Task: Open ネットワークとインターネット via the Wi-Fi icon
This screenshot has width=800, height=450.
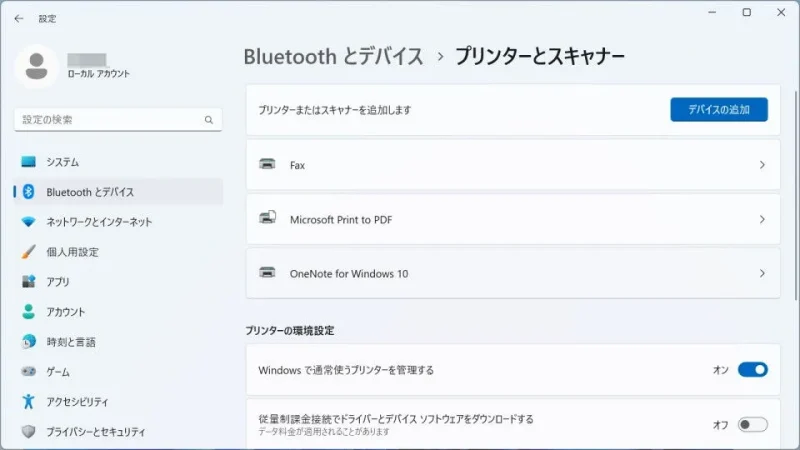Action: coord(29,222)
